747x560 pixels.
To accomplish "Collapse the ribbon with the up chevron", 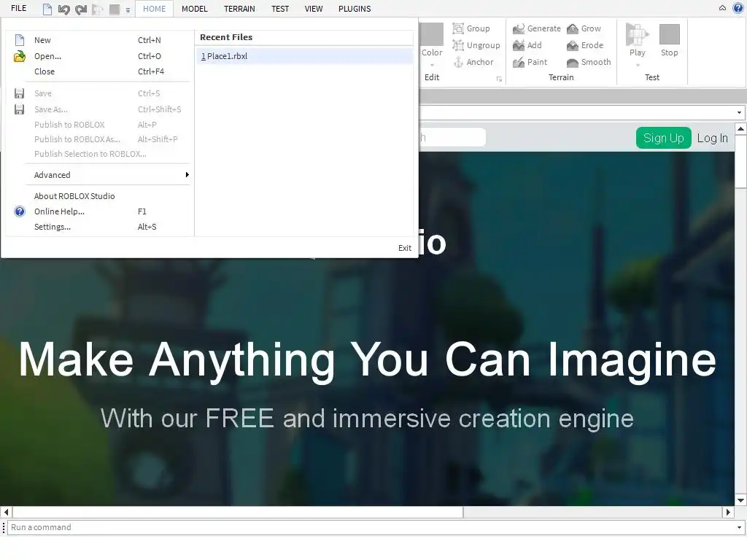I will pos(722,7).
